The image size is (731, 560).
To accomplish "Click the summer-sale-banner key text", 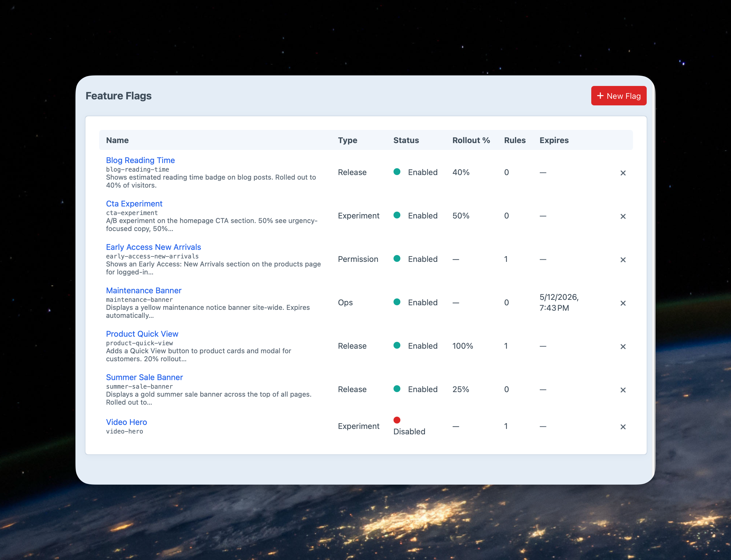I will pyautogui.click(x=139, y=386).
